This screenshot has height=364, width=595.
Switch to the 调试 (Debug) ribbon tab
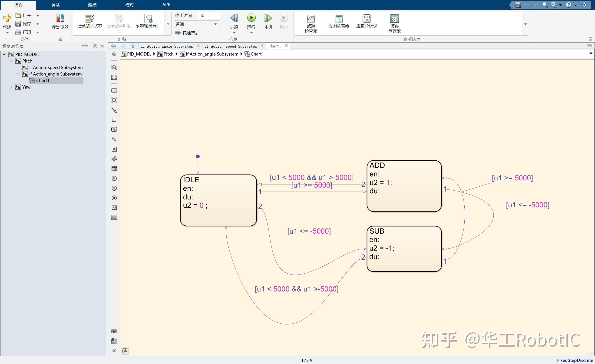[55, 5]
